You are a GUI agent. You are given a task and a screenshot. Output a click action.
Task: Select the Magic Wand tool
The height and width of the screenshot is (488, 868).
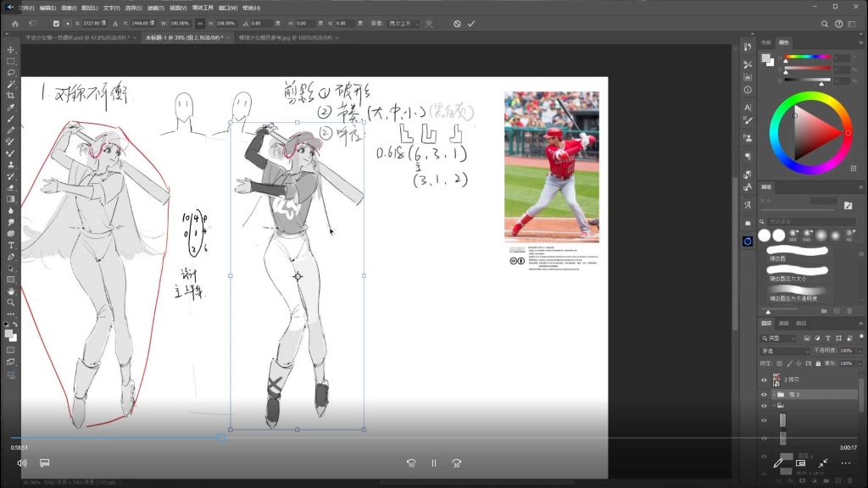point(10,84)
